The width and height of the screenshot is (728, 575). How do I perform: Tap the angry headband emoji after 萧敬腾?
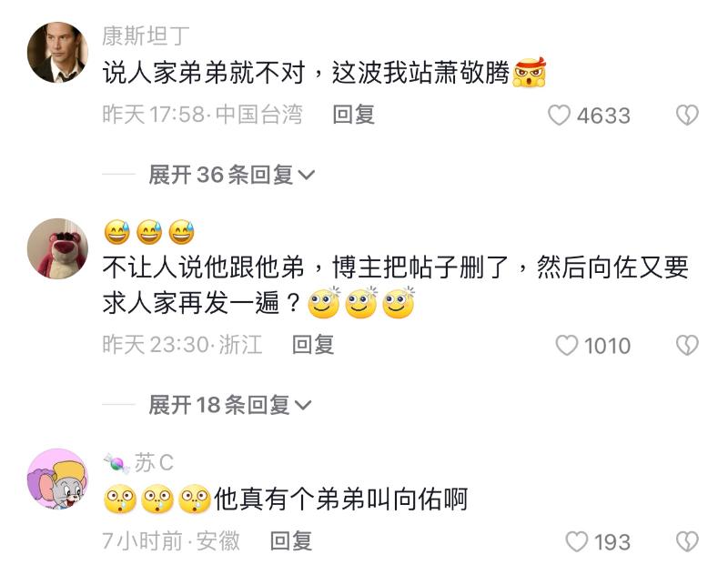click(x=530, y=73)
